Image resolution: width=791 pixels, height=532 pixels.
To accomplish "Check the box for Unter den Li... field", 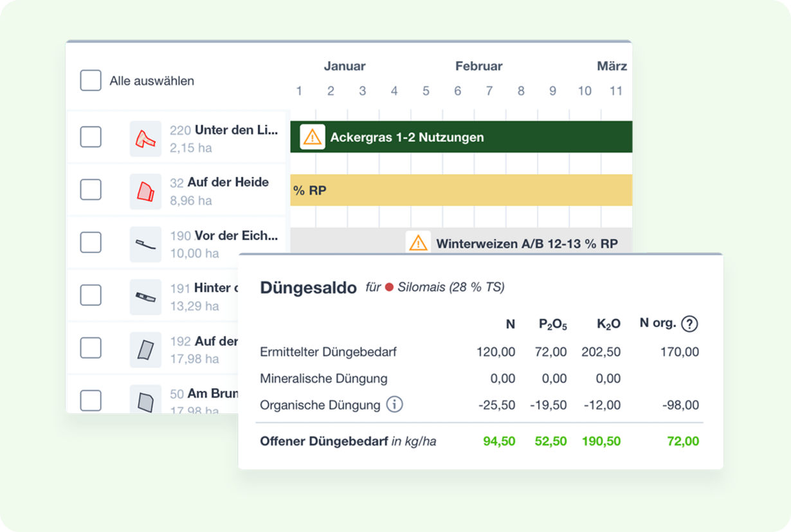I will 91,137.
